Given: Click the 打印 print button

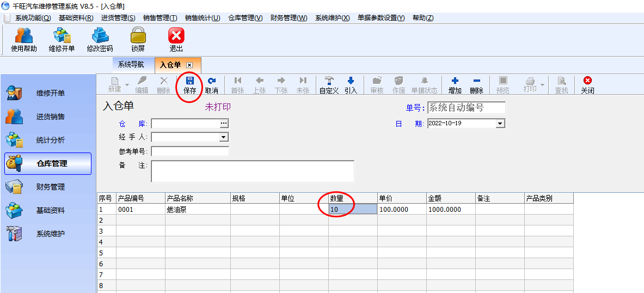Looking at the screenshot, I should [530, 84].
